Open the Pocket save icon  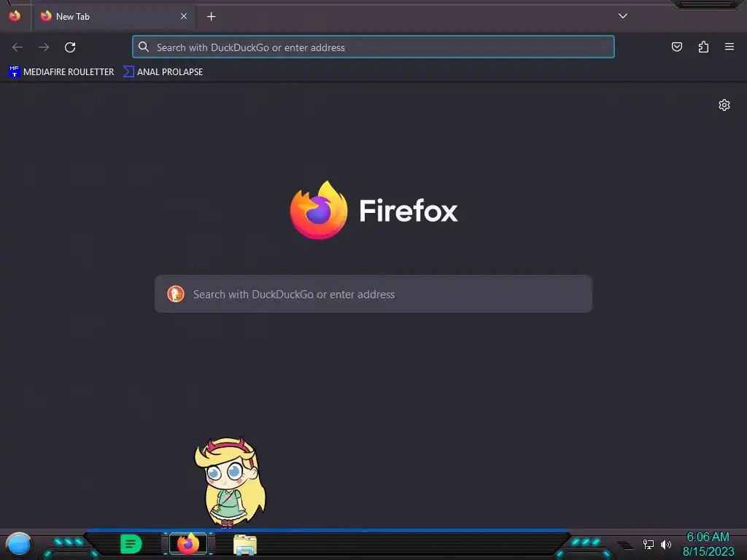(676, 47)
